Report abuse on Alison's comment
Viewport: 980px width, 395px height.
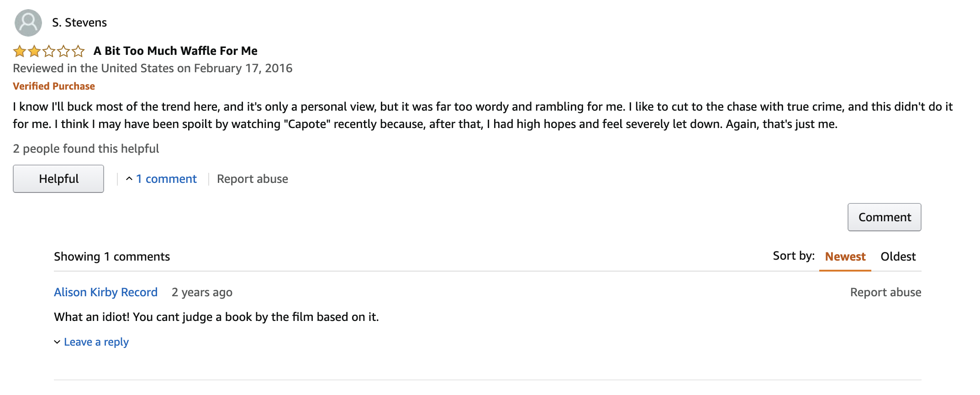886,292
